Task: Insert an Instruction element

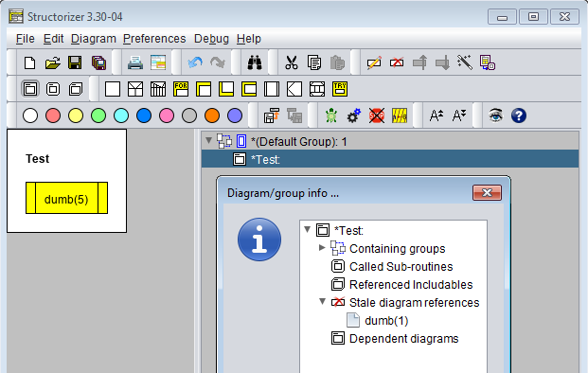Action: click(113, 89)
